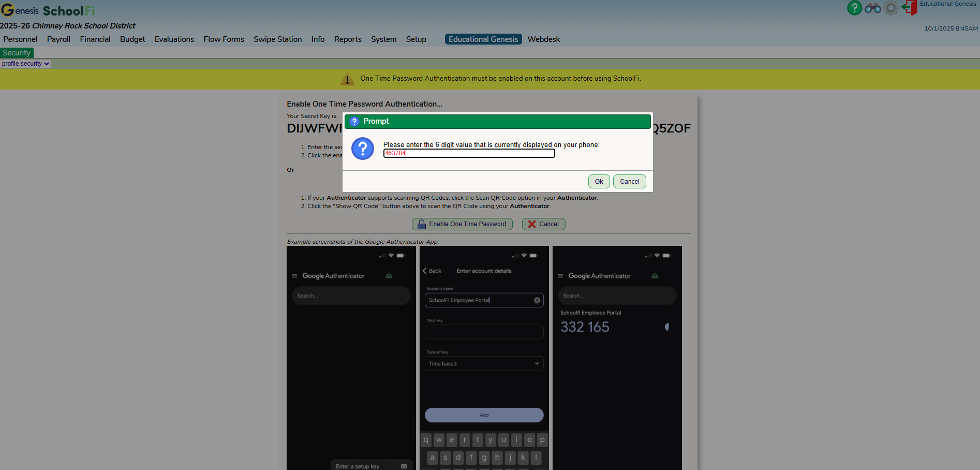Viewport: 980px width, 470px height.
Task: Open the Flow Forms menu
Action: pyautogui.click(x=224, y=39)
